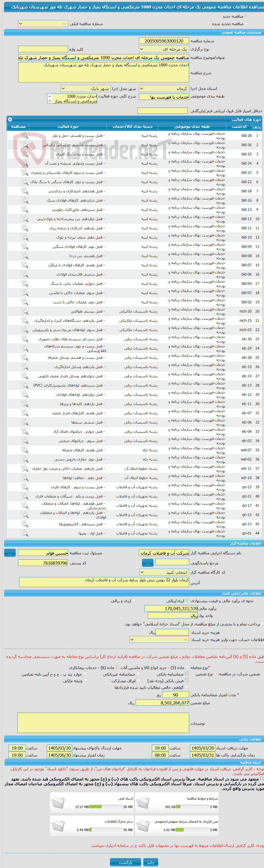Select the ارزی/ریالی radio option

coord(187,600)
